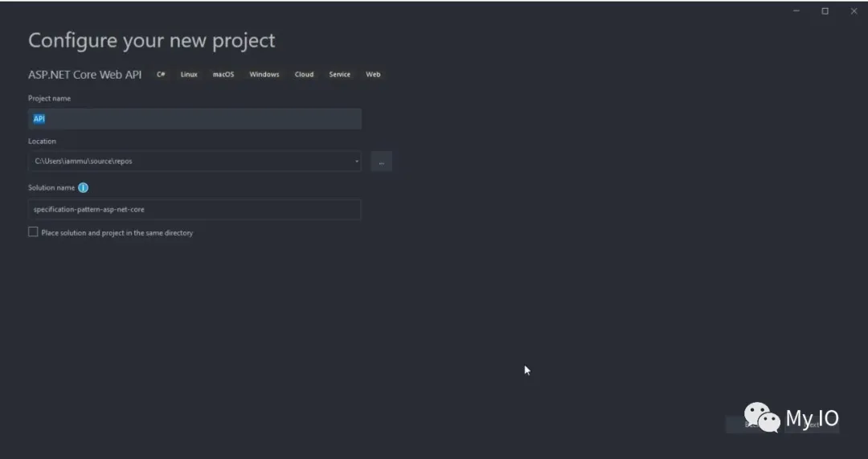
Task: Enable Place solution and project in same directory
Action: (33, 232)
